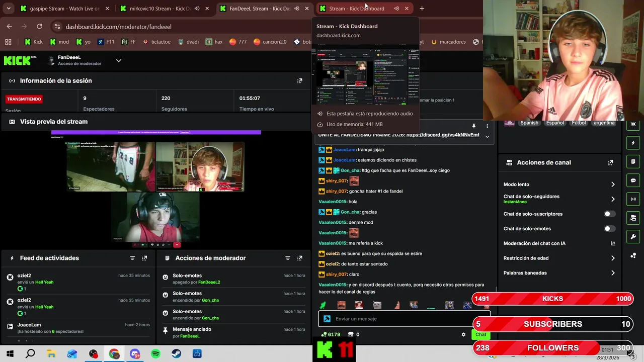Open the cancion2.0 bookmark

point(270,42)
